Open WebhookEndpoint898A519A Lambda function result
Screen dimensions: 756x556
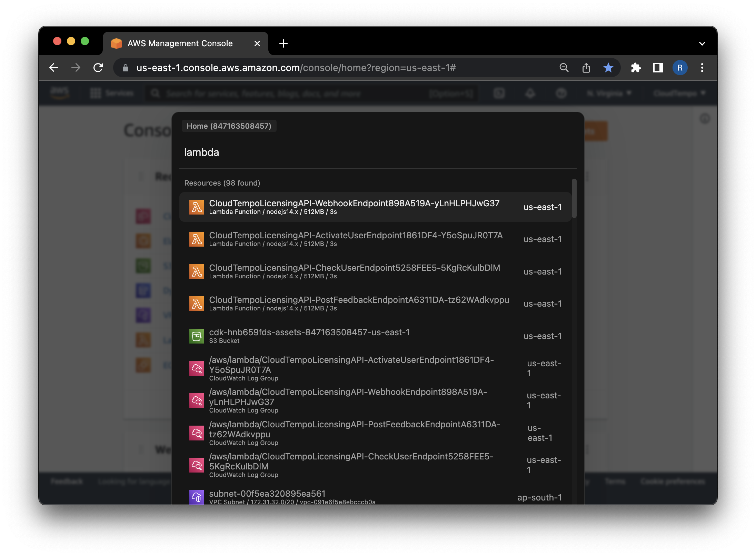coord(375,207)
